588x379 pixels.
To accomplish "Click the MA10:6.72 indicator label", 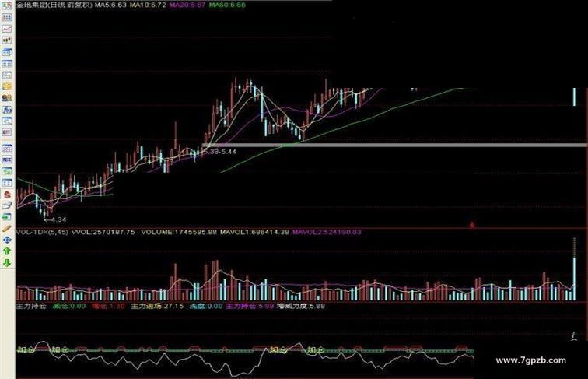I will (x=148, y=5).
